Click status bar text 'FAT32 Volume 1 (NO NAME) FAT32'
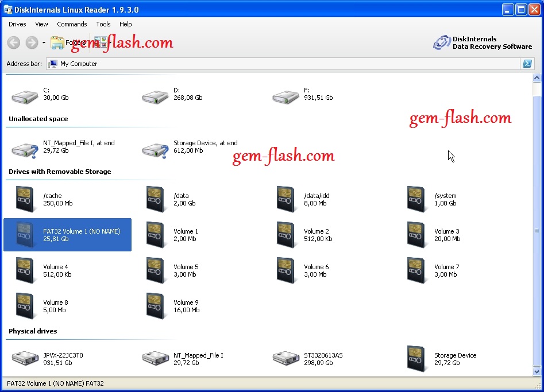The width and height of the screenshot is (544, 392). tap(55, 383)
